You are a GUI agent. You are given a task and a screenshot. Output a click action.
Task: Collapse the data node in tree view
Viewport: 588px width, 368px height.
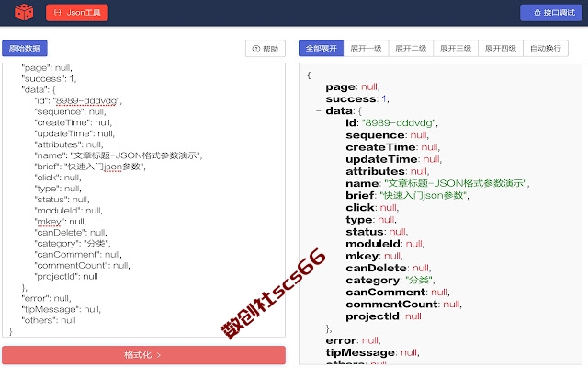tap(319, 111)
